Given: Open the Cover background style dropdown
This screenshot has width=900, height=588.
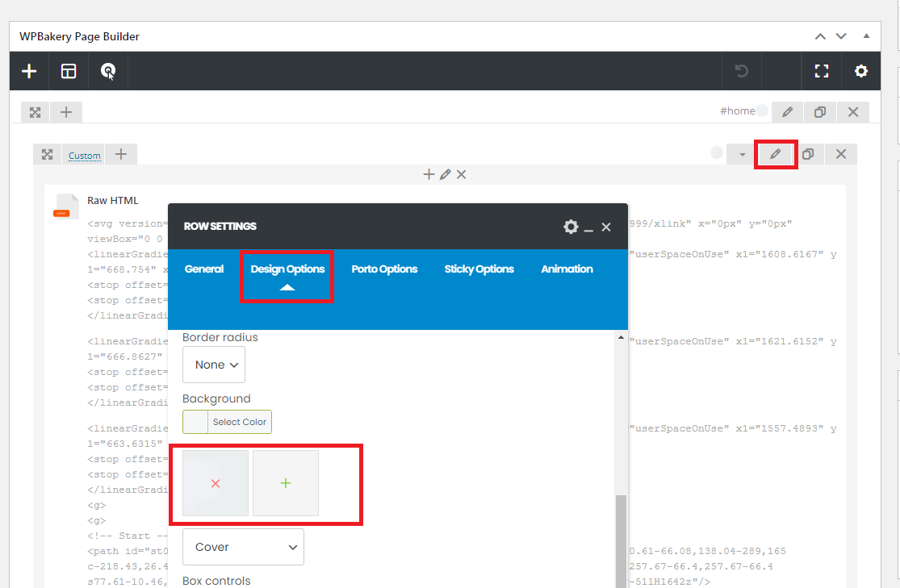Looking at the screenshot, I should (243, 547).
